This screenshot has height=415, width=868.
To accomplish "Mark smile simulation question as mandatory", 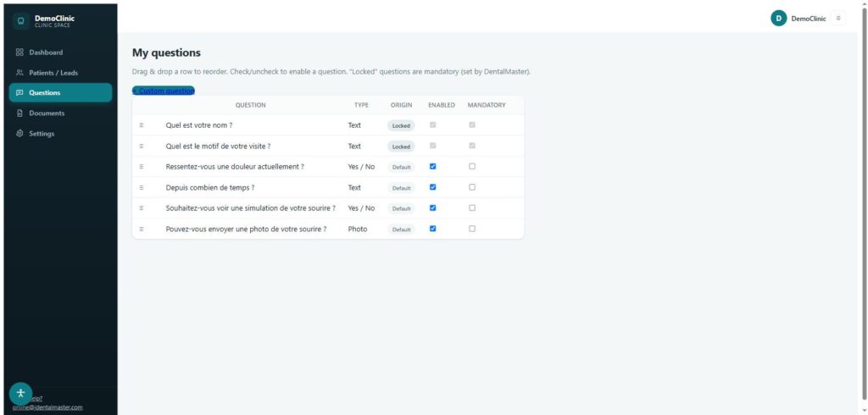I will (x=472, y=207).
